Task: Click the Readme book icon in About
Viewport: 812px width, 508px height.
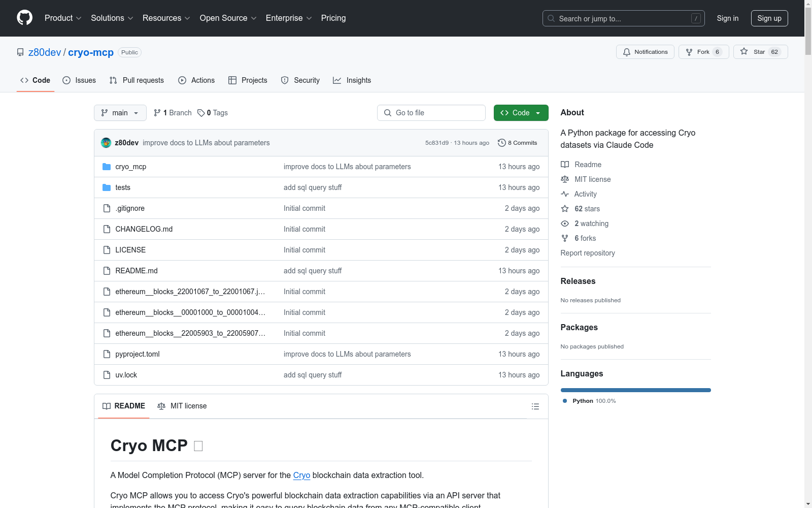Action: 565,165
